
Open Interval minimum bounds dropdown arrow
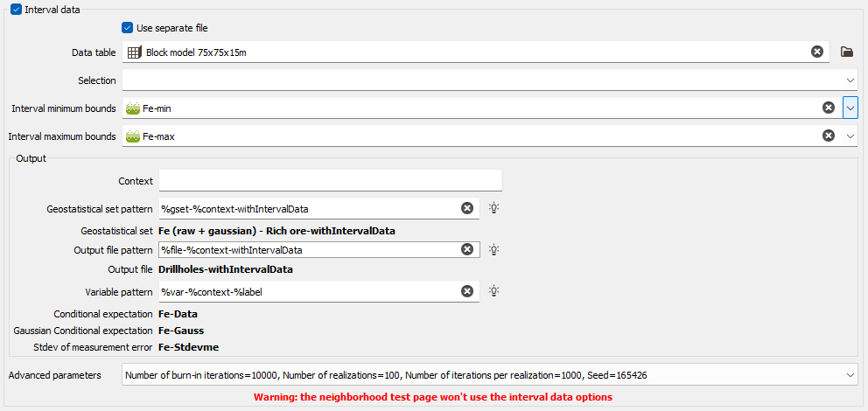(850, 108)
